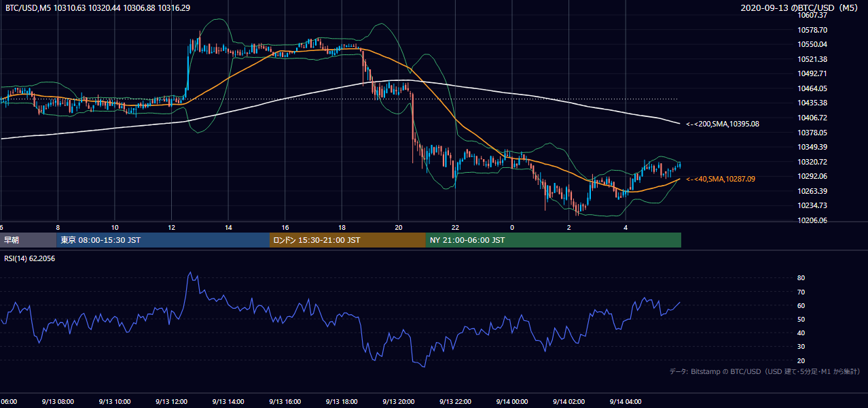Click RSI axis level 50
The width and height of the screenshot is (868, 408).
(801, 319)
